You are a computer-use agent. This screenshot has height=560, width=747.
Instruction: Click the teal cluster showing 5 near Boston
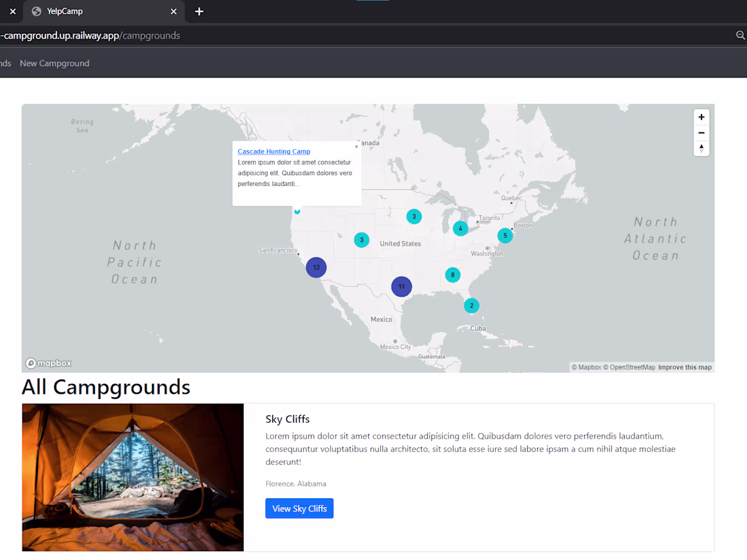pos(505,236)
